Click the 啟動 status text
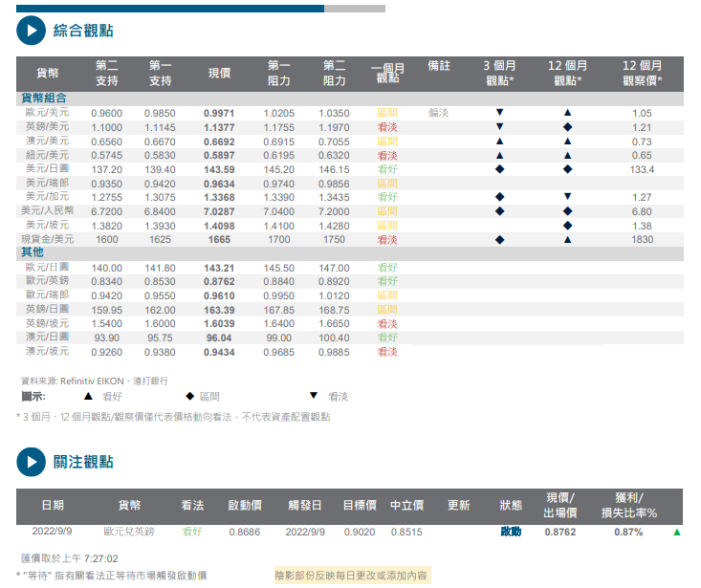The image size is (701, 588). coord(511,532)
